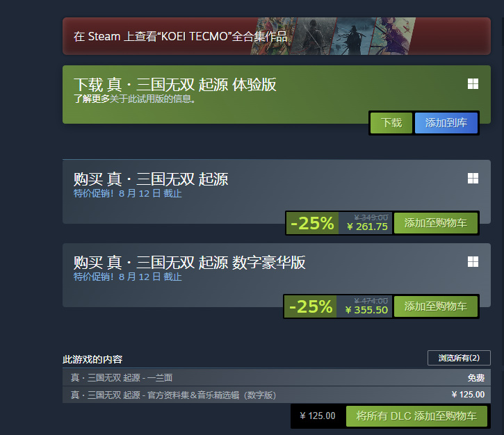Click Windows icon in demo download box
The width and height of the screenshot is (504, 435).
473,84
